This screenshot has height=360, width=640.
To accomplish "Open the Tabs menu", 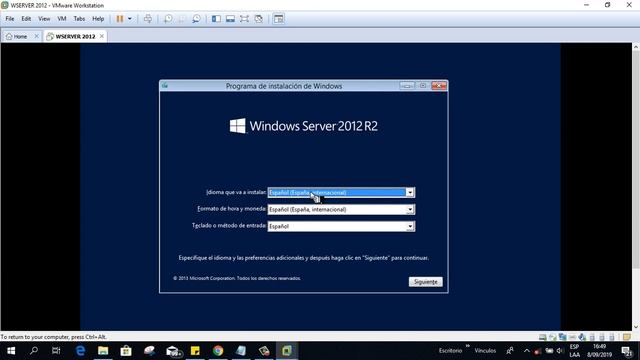I will click(79, 19).
